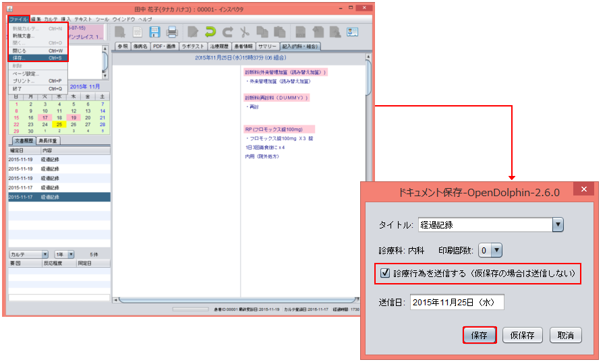This screenshot has height=364, width=607.
Task: Select calendar day 19 highlighted pink
Action: click(x=73, y=117)
